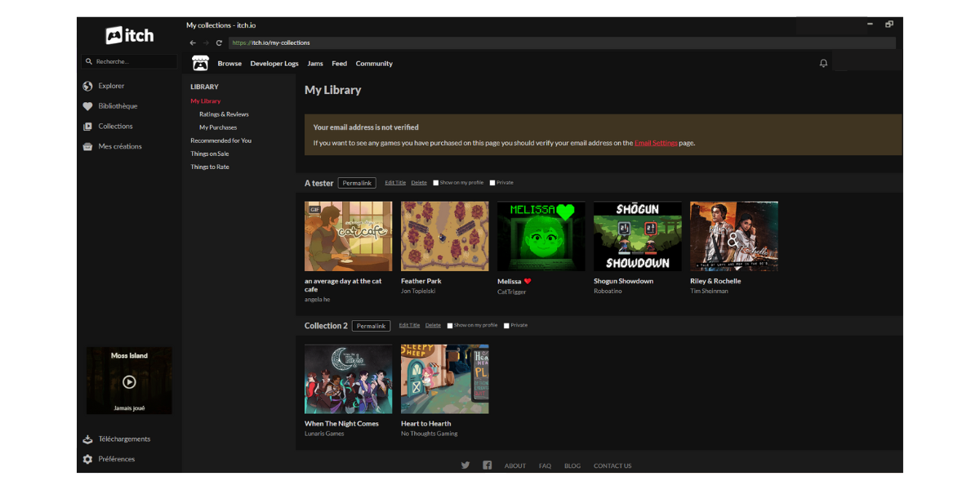
Task: Click author name Tim Sheinman
Action: 709,291
